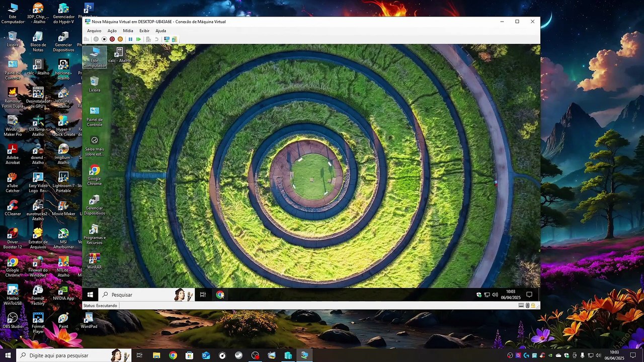The width and height of the screenshot is (644, 362).
Task: Click the Status: Executando text
Action: 100,306
